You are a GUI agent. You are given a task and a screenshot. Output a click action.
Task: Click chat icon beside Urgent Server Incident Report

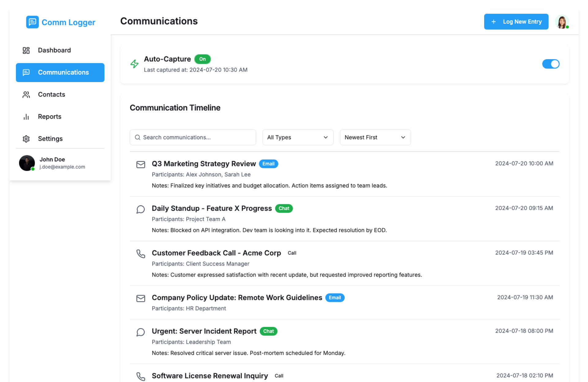(x=141, y=332)
